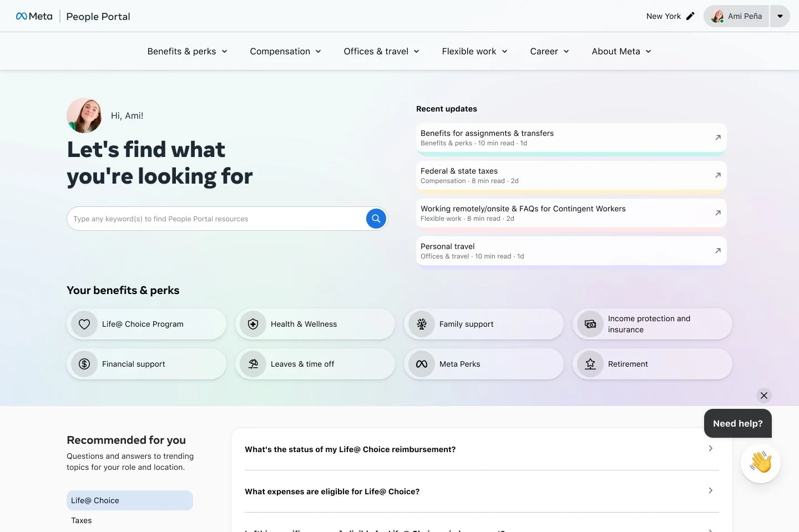The width and height of the screenshot is (799, 532).
Task: Click the People Portal title
Action: [98, 17]
